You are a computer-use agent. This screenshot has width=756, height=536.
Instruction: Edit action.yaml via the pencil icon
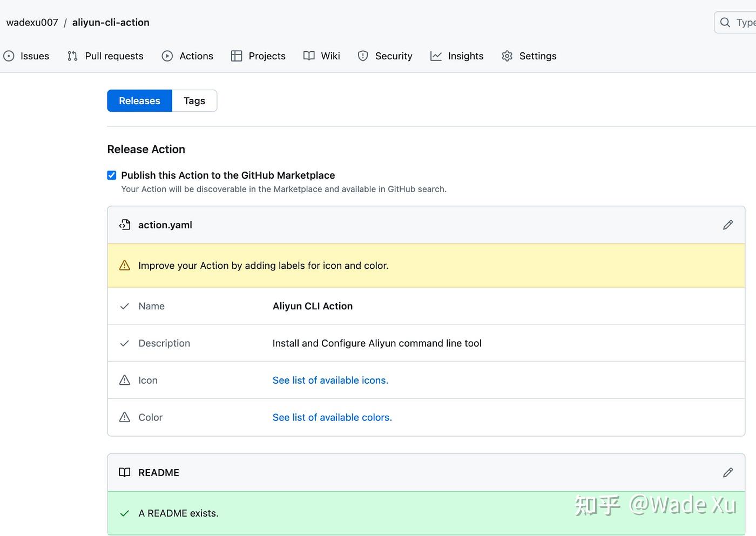727,225
